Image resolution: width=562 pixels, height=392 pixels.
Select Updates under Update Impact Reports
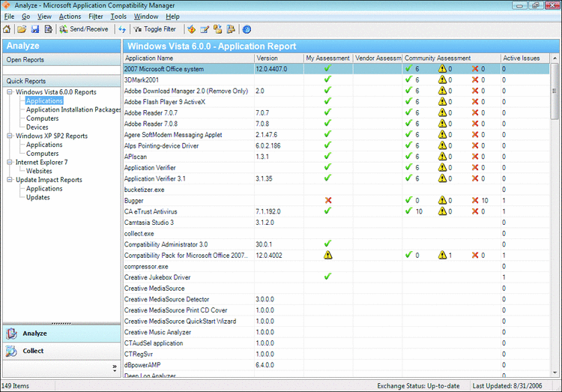click(x=37, y=197)
